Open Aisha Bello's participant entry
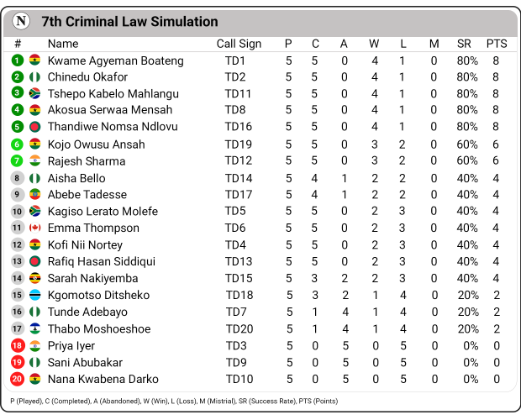The image size is (521, 420). 76,178
